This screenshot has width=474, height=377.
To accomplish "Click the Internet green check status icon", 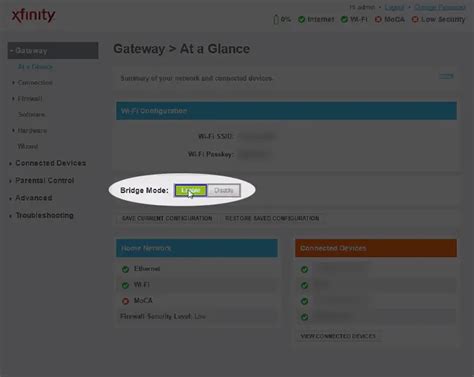I will [301, 19].
